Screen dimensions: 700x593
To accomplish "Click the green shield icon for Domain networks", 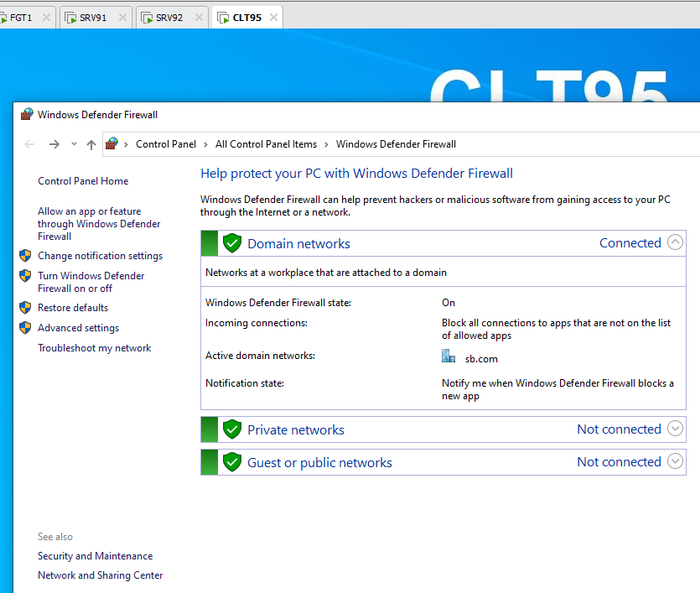I will pyautogui.click(x=232, y=243).
